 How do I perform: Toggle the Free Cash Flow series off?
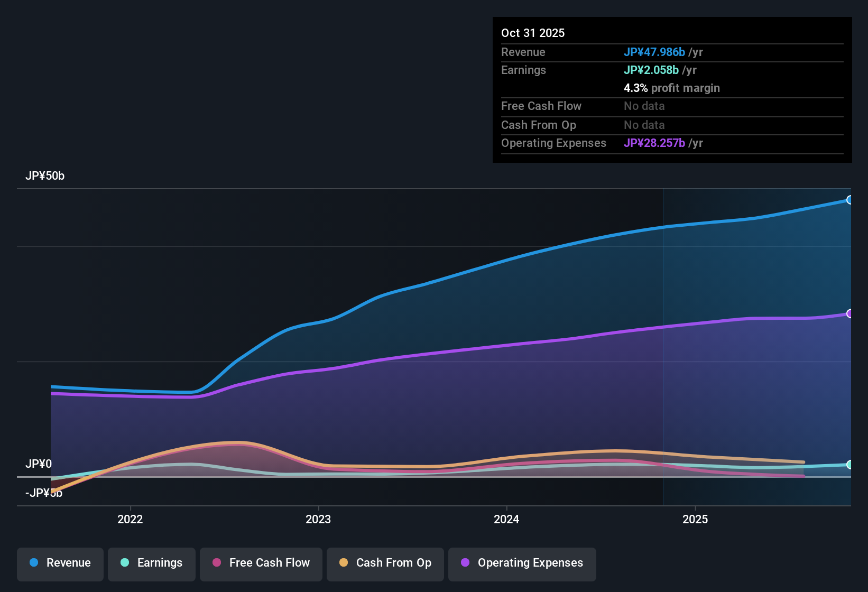261,563
